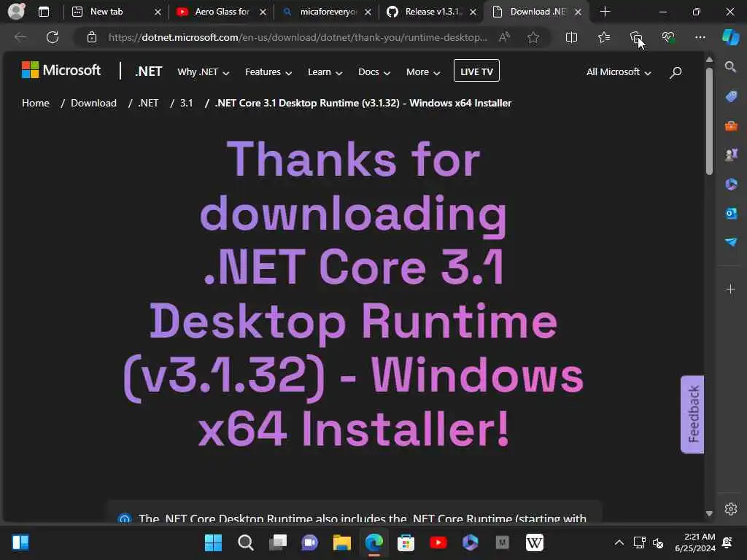Open sidebar settings gear icon

(x=731, y=509)
